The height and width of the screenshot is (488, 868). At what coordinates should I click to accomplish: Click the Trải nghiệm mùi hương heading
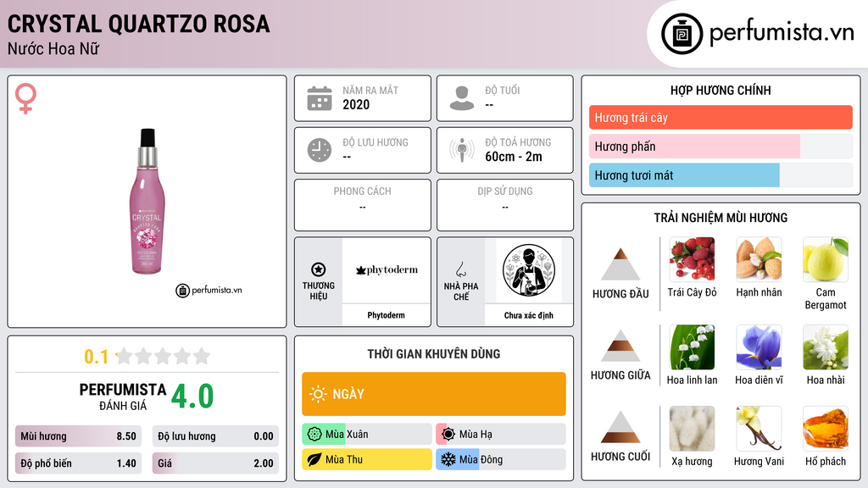point(721,218)
